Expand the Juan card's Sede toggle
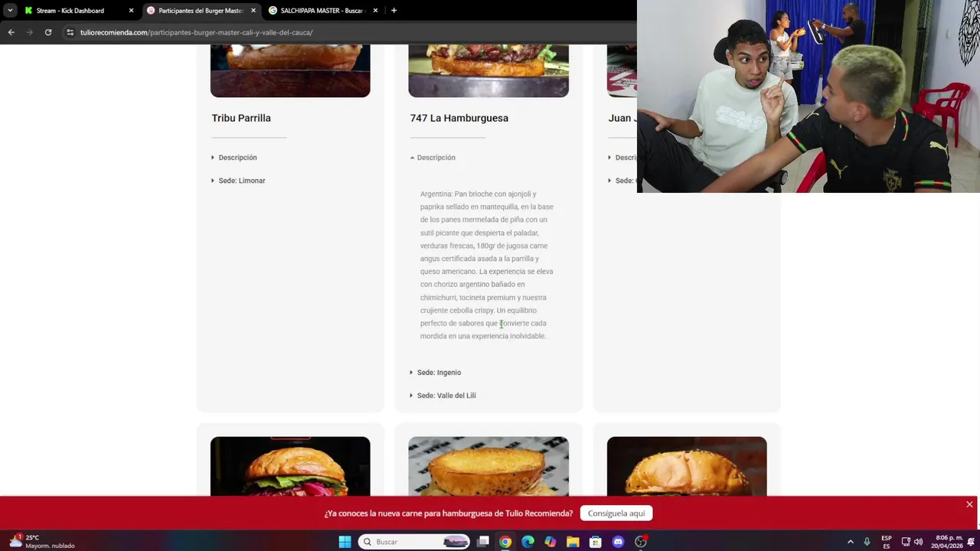Viewport: 980px width, 551px height. point(621,181)
